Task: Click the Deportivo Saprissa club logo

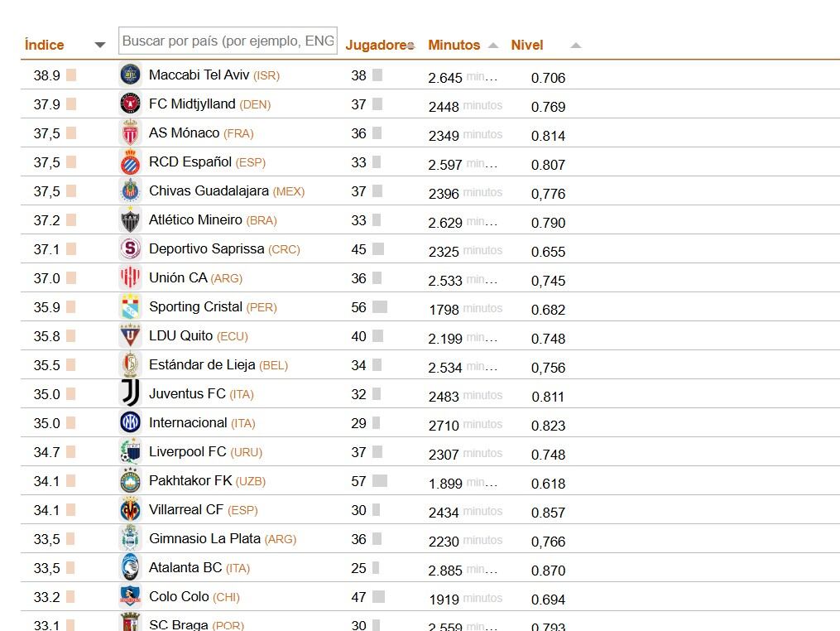Action: click(130, 248)
